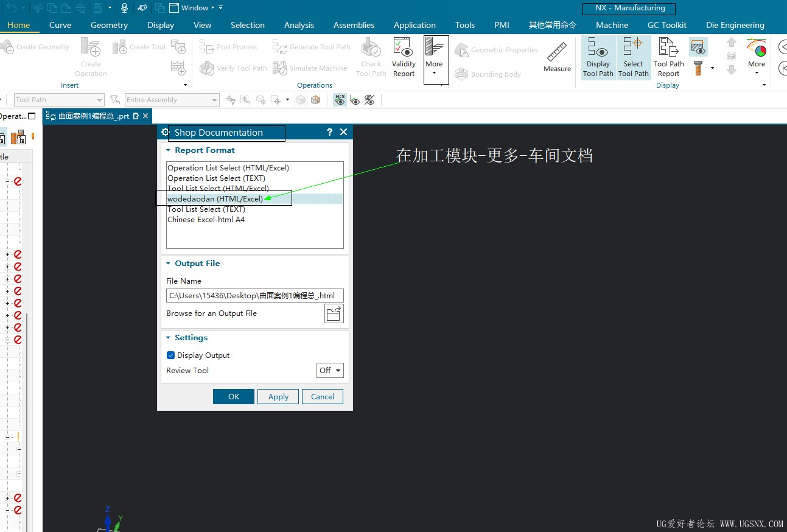
Task: Switch to the Analysis ribbon tab
Action: pos(299,25)
